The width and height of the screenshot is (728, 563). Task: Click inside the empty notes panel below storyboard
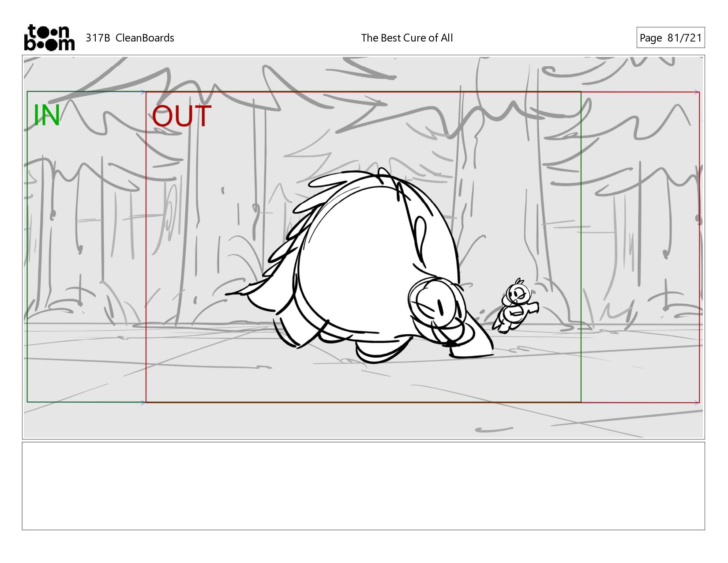click(x=363, y=486)
